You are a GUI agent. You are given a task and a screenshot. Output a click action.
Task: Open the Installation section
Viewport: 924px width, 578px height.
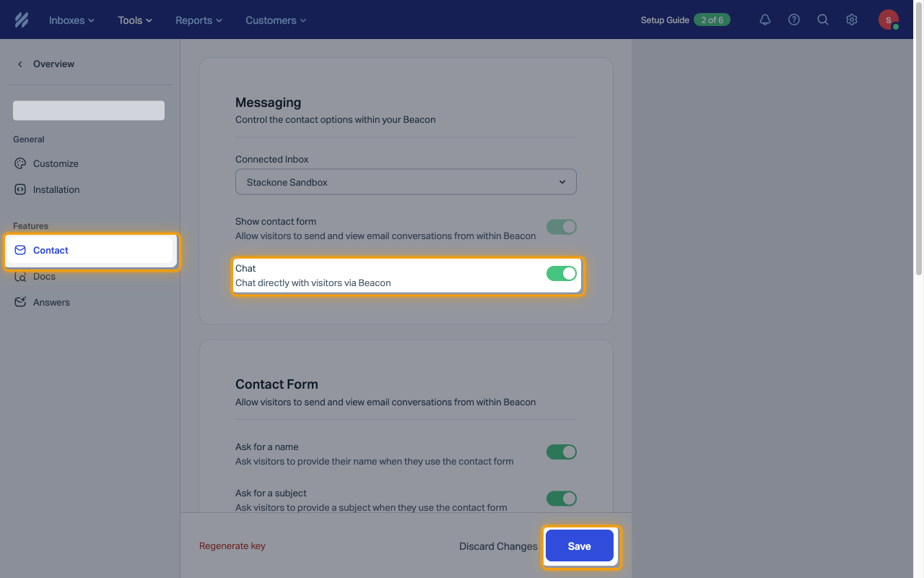coord(90,189)
